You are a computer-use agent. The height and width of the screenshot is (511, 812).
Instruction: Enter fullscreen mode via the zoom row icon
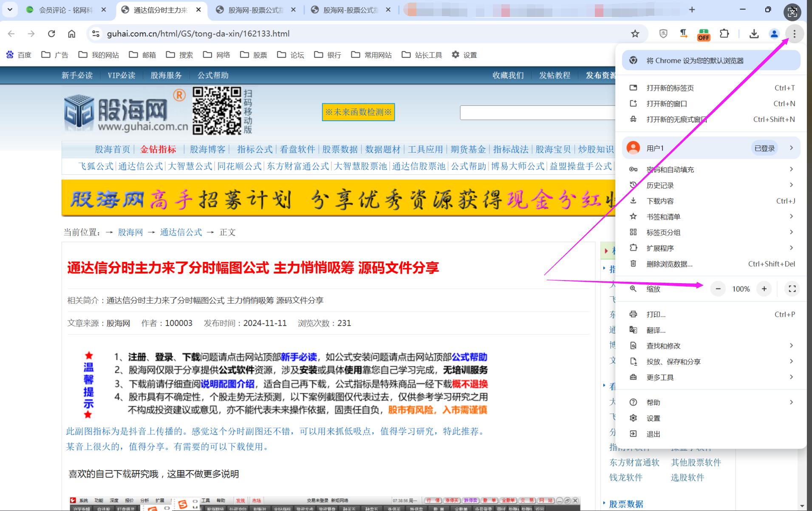tap(792, 289)
